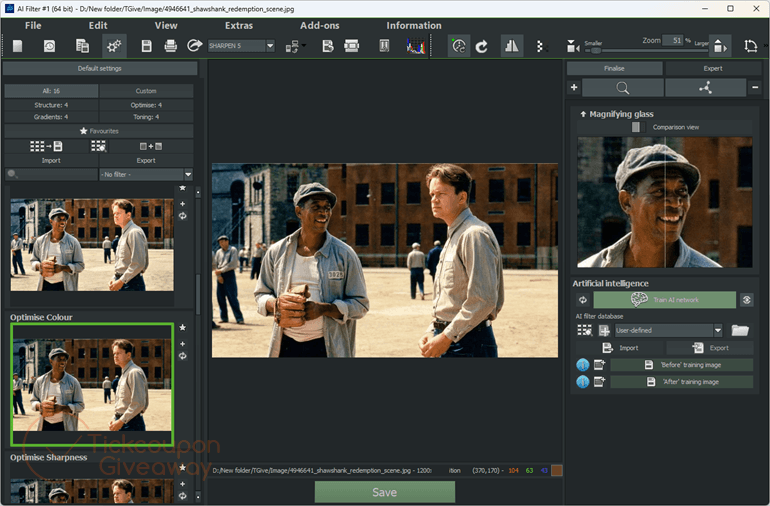770x506 pixels.
Task: Click the crop and rotate toolbar icon
Action: (750, 46)
